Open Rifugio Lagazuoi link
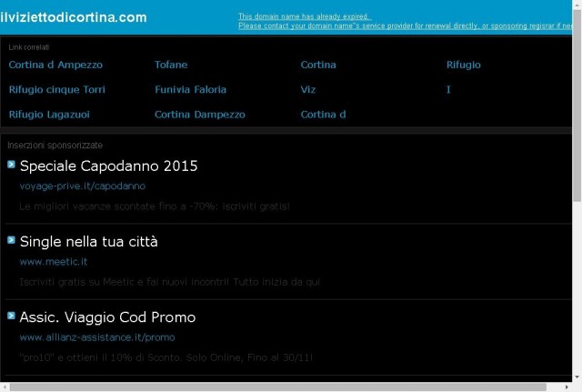 pos(49,115)
